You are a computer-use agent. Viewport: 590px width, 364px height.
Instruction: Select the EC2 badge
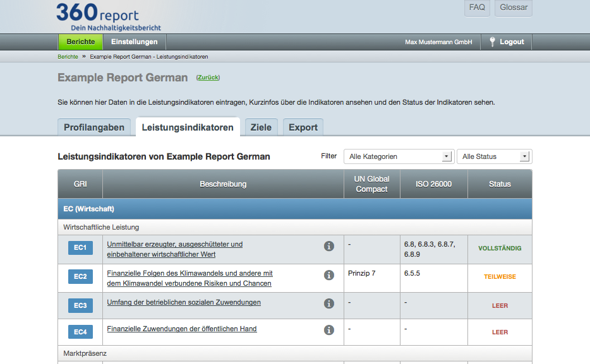pyautogui.click(x=80, y=276)
